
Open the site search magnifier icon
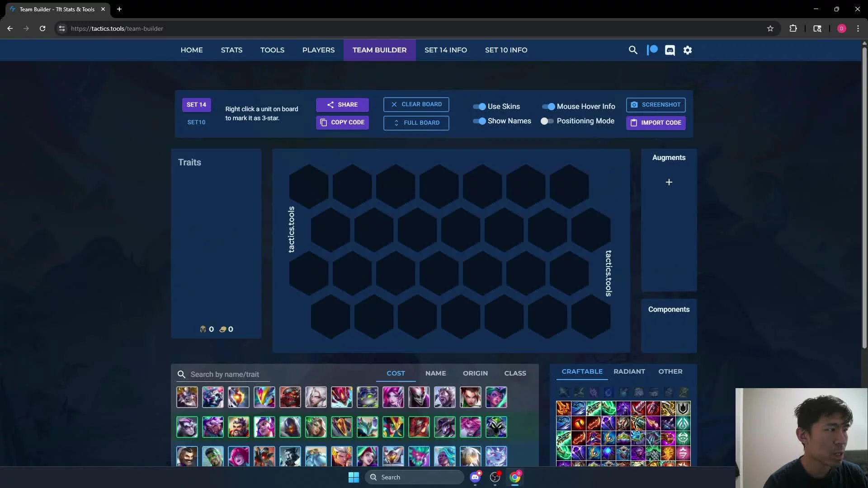[633, 50]
